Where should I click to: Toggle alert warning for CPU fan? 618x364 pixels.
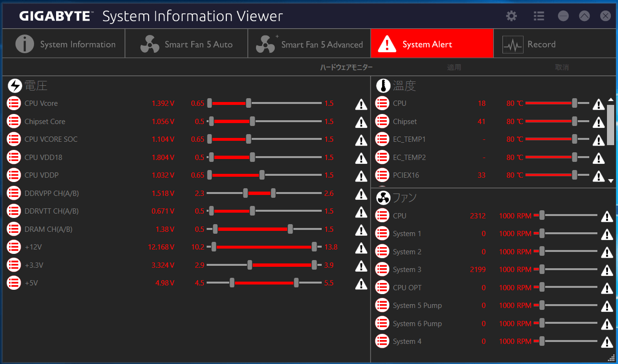pyautogui.click(x=607, y=216)
